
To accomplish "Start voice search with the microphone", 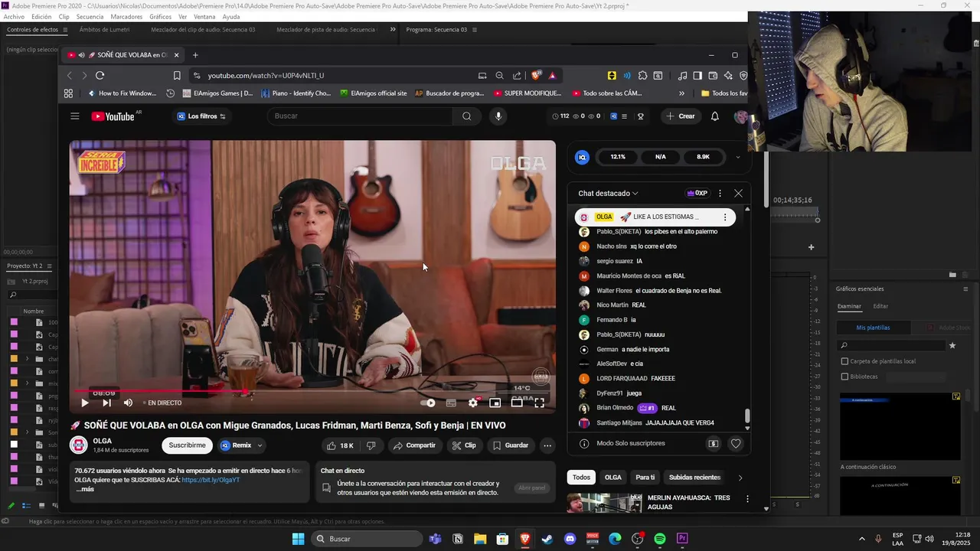I will point(498,116).
